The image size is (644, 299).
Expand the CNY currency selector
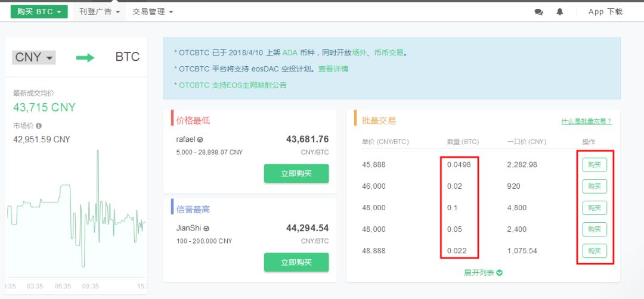pyautogui.click(x=34, y=57)
